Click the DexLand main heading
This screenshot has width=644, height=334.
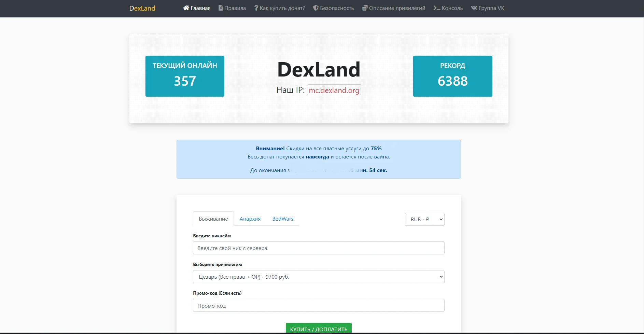click(319, 69)
